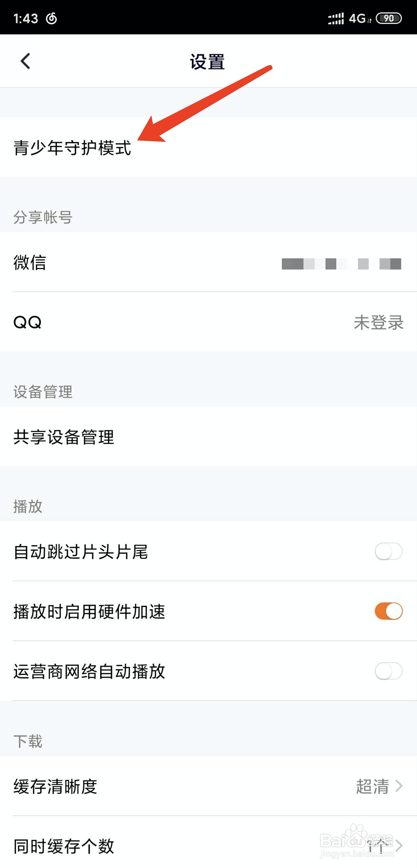Enable 运营商网络自动播放 switch
The height and width of the screenshot is (868, 417).
pyautogui.click(x=388, y=671)
